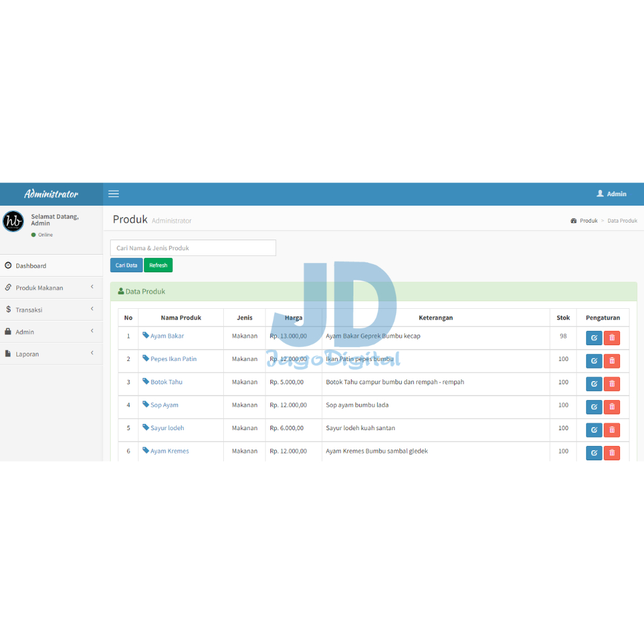Click the lock icon beside Admin menu
Viewport: 644px width, 644px height.
[x=8, y=331]
